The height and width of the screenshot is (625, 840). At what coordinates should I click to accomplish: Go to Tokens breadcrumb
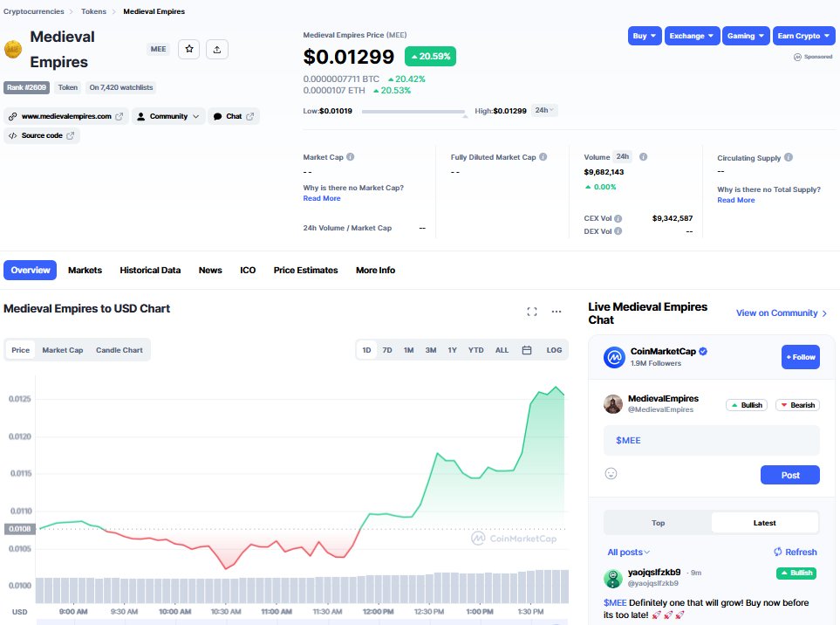[x=93, y=11]
